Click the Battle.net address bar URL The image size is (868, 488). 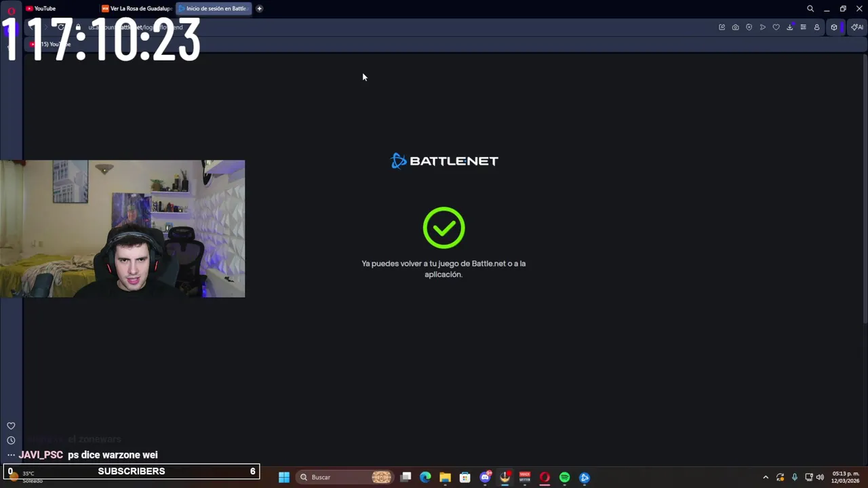pos(136,27)
